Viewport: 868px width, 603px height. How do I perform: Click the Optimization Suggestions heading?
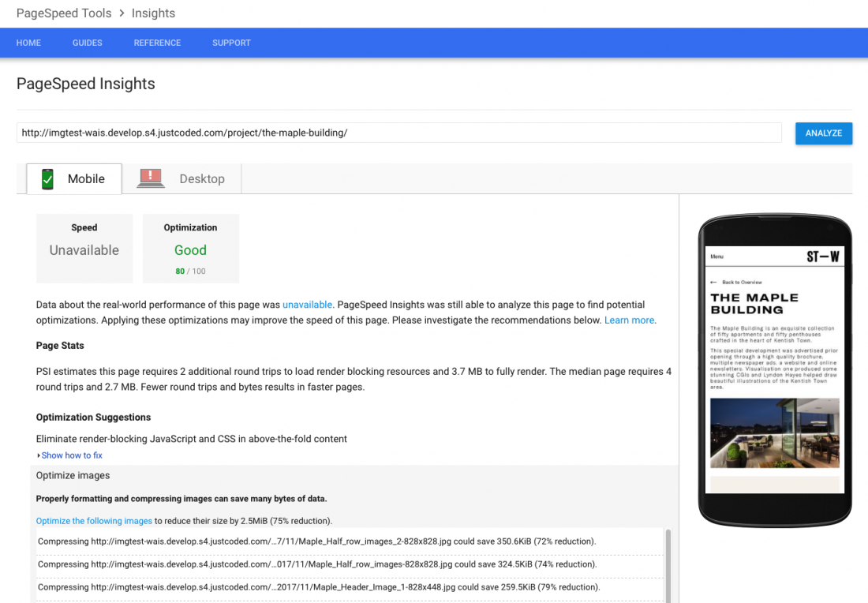tap(94, 418)
